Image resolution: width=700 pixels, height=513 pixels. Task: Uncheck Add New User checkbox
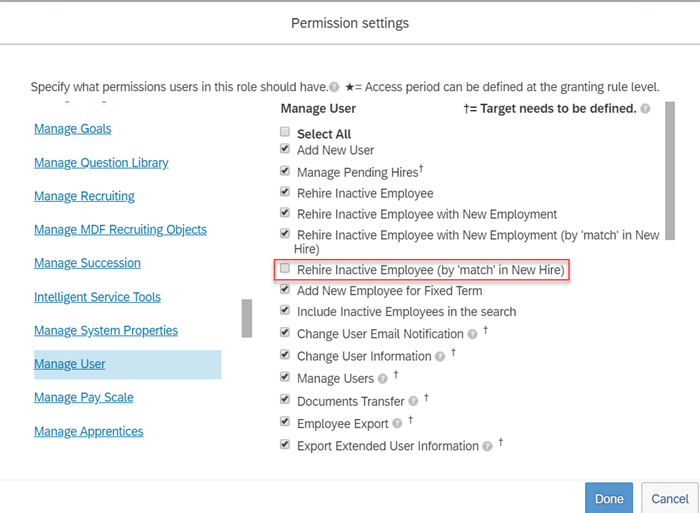click(x=285, y=148)
